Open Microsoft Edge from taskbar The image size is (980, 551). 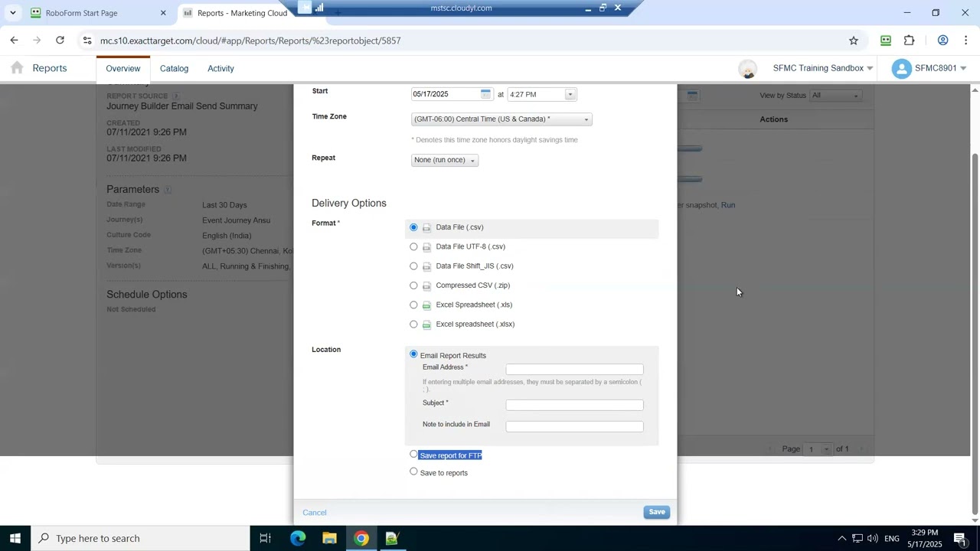click(298, 538)
